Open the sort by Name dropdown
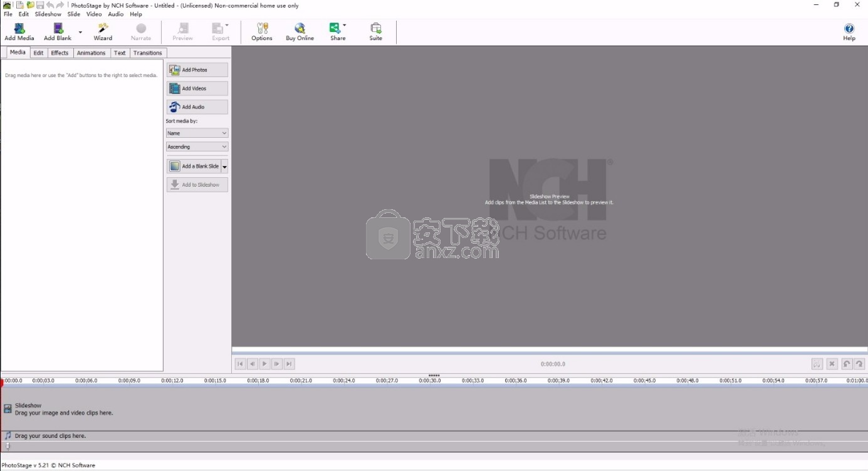The image size is (868, 471). coord(197,133)
